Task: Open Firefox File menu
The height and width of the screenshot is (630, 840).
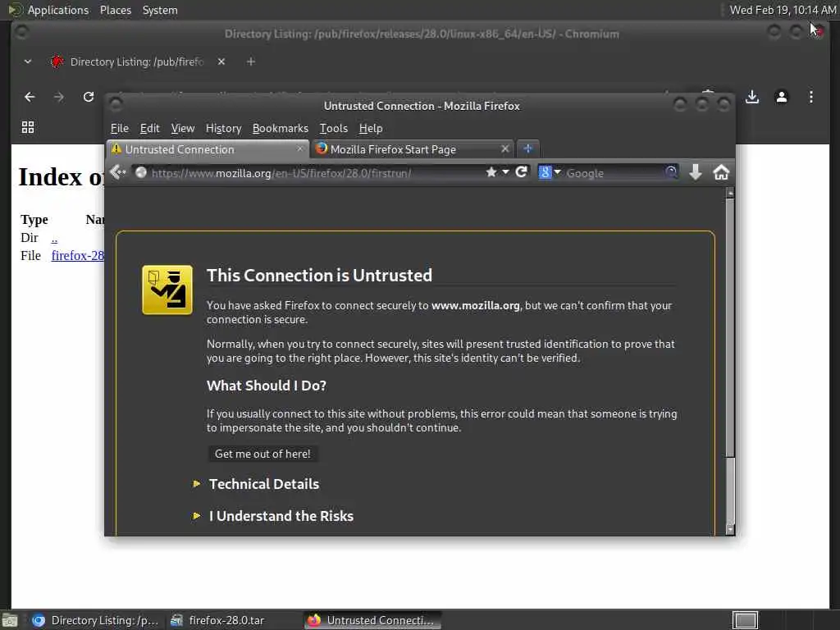Action: click(x=120, y=129)
